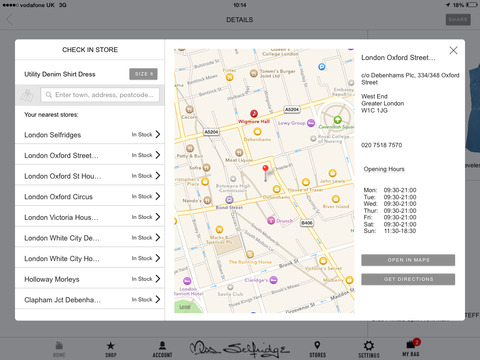Click the town, address, postcode search field
This screenshot has width=480, height=360.
(100, 95)
